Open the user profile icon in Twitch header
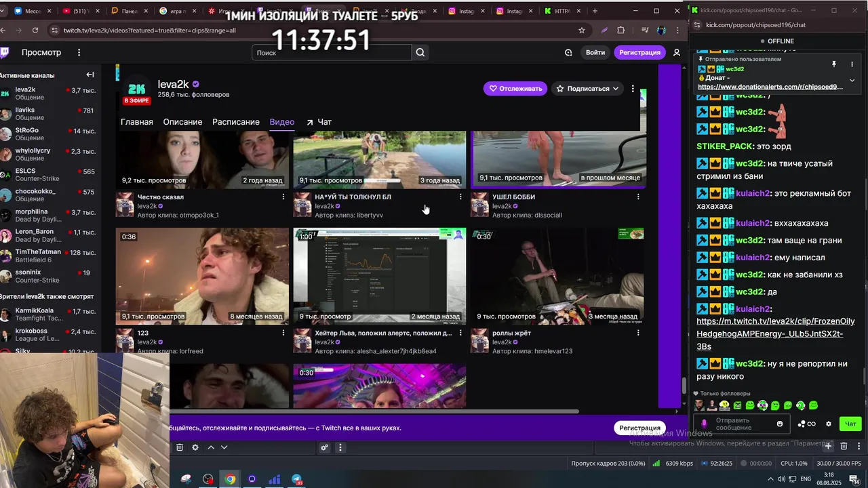Image resolution: width=868 pixels, height=488 pixels. [676, 52]
